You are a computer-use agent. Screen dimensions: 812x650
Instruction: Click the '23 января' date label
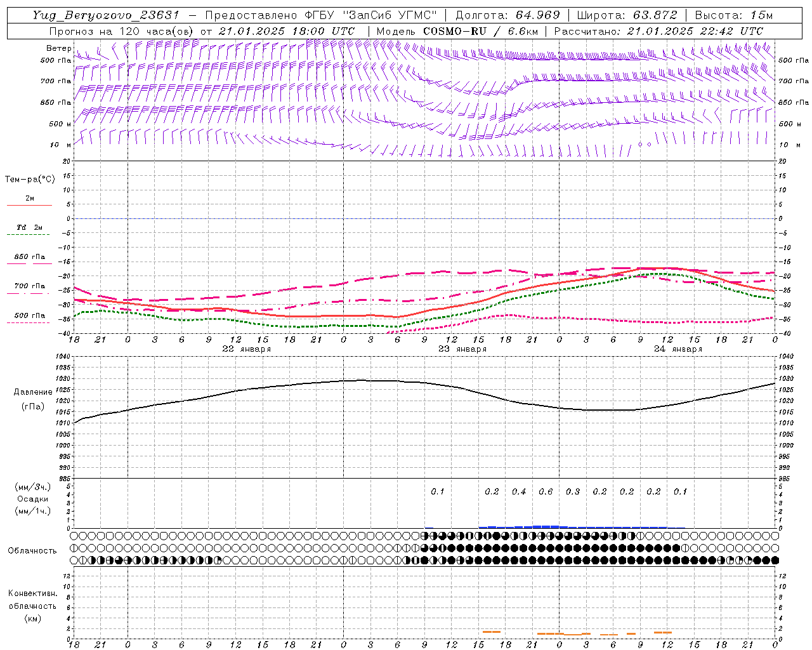(x=462, y=349)
